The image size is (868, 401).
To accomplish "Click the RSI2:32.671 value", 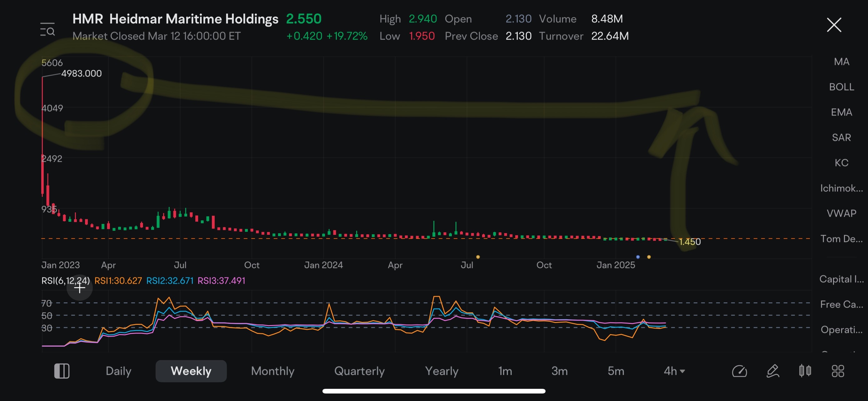I will [x=169, y=280].
